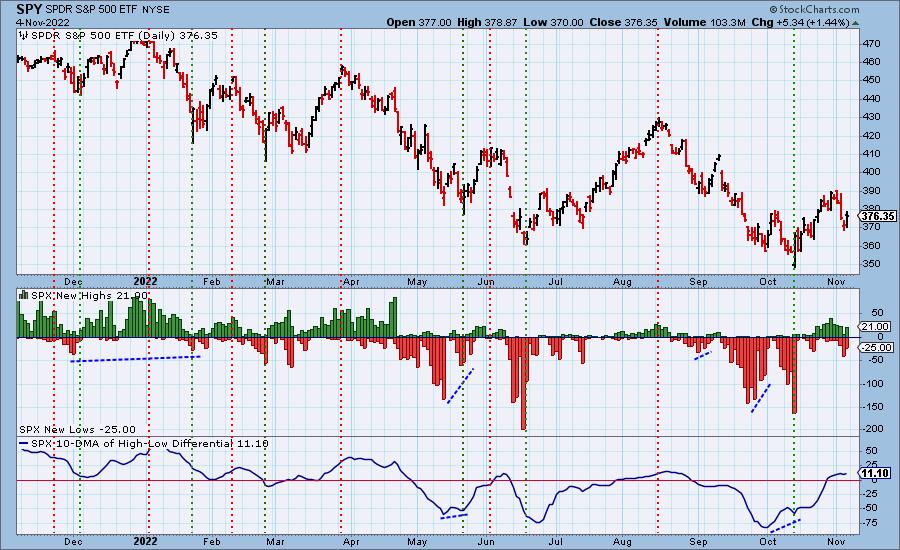Click the 'SPDR S&P 500 ETF (Daily) 376.35' legend text
Viewport: 900px width, 550px height.
point(124,36)
